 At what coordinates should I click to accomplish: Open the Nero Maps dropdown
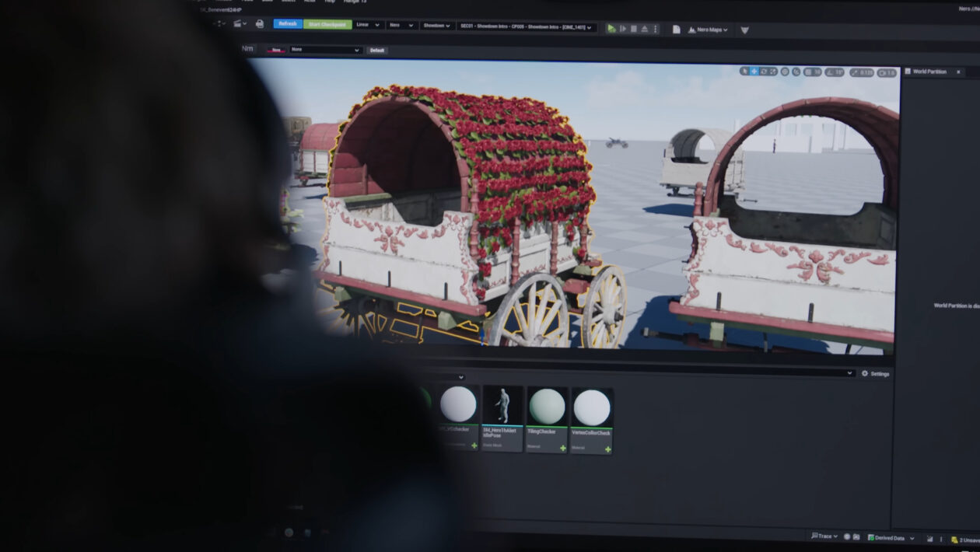pos(709,30)
